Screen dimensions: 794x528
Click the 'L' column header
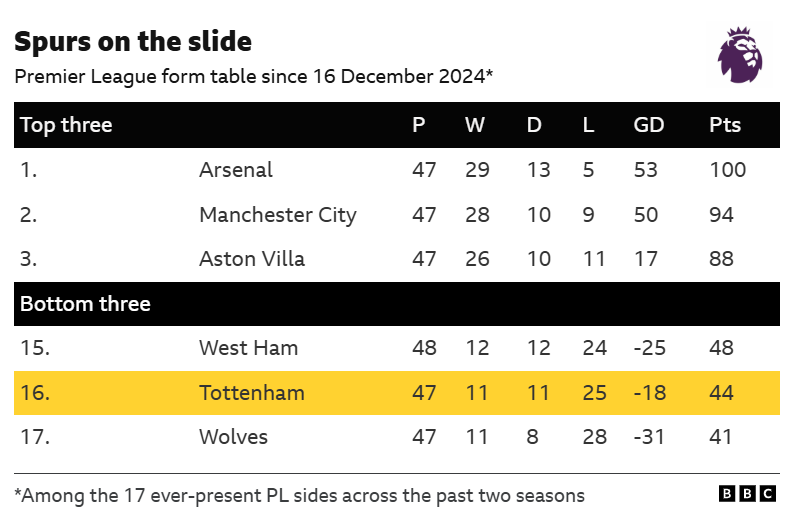(x=588, y=125)
